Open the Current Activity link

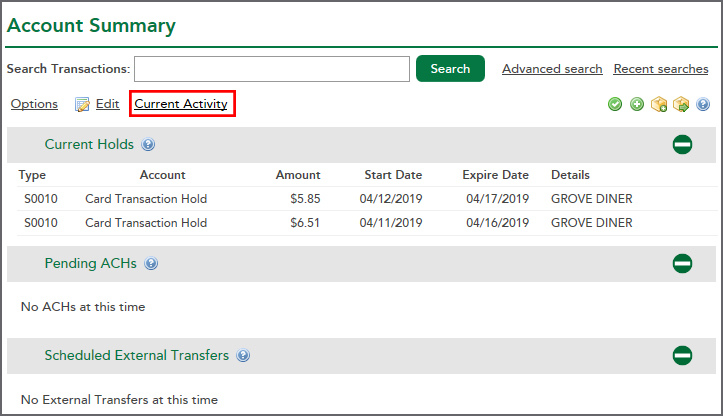(181, 104)
